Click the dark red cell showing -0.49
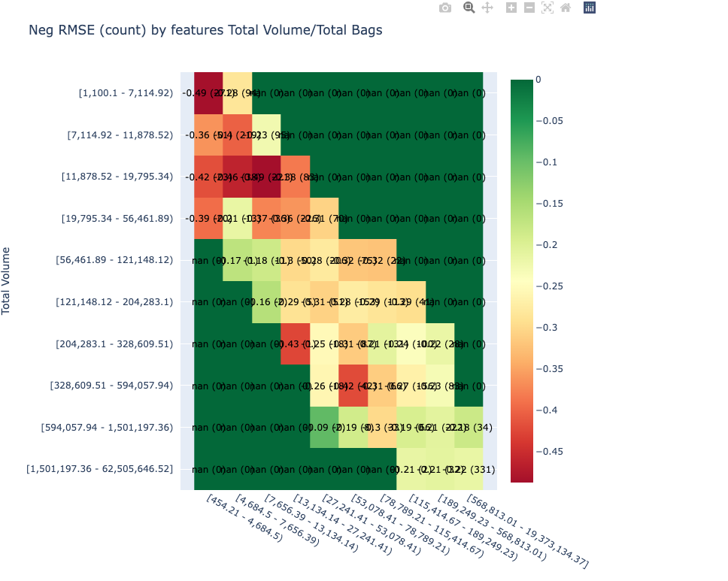This screenshot has width=728, height=581. point(208,93)
